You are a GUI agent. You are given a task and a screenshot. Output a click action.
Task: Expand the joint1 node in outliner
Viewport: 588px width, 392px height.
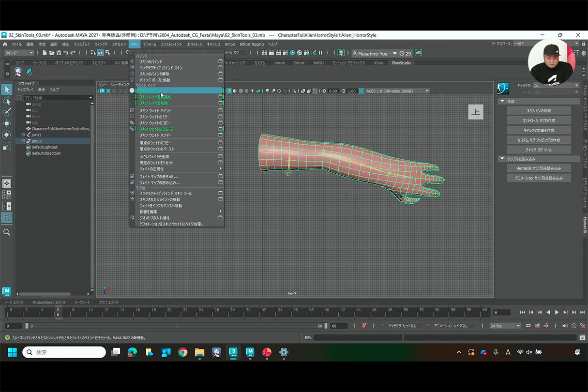pos(23,135)
